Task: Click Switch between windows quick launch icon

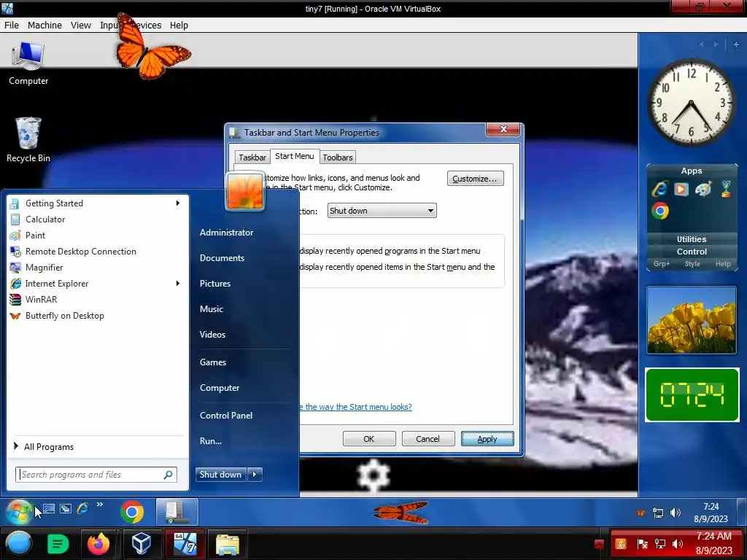Action: [66, 508]
